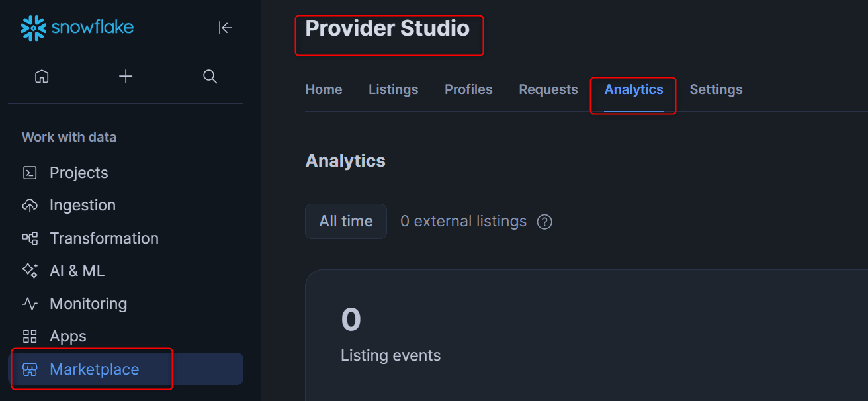
Task: Open search with the magnifier icon
Action: point(210,77)
